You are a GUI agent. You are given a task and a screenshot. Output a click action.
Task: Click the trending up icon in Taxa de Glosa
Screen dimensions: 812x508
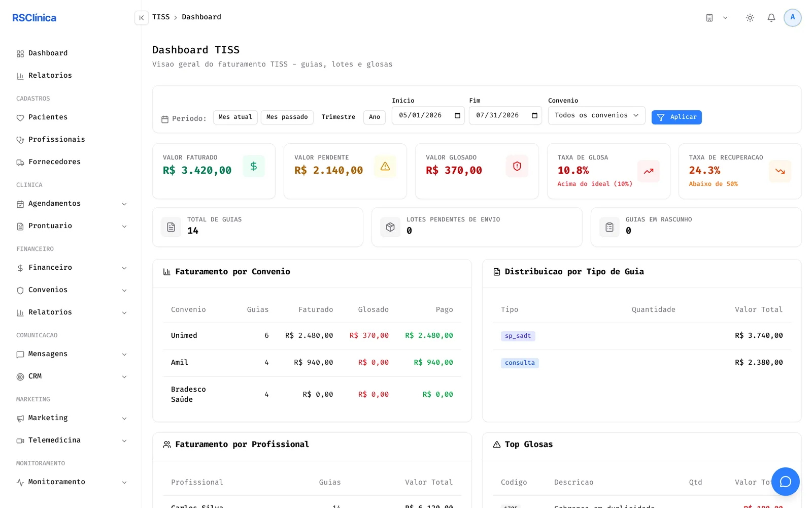click(x=649, y=171)
